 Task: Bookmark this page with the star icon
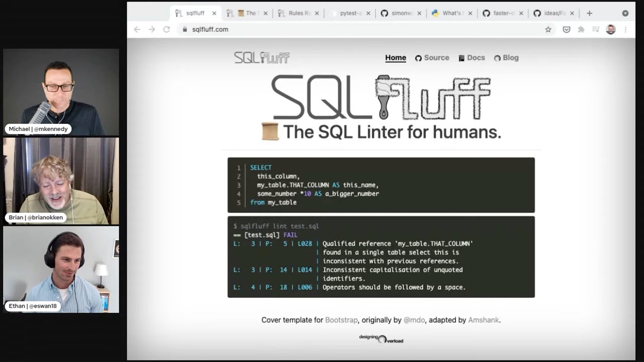[548, 29]
